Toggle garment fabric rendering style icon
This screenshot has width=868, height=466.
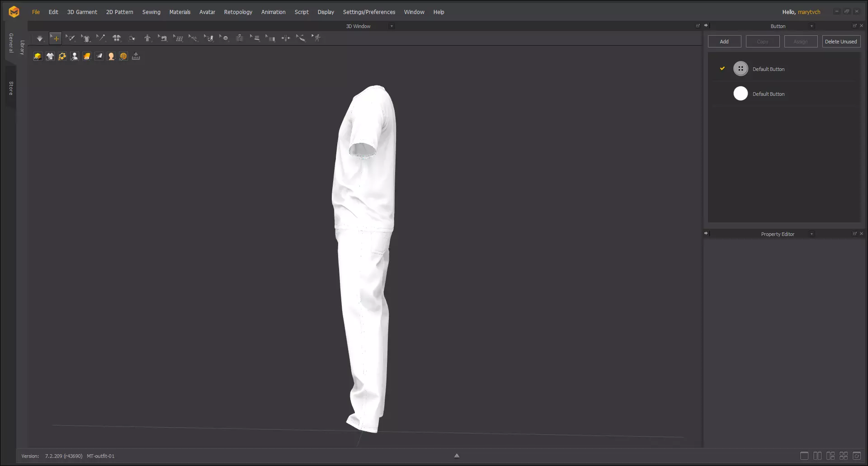(87, 56)
